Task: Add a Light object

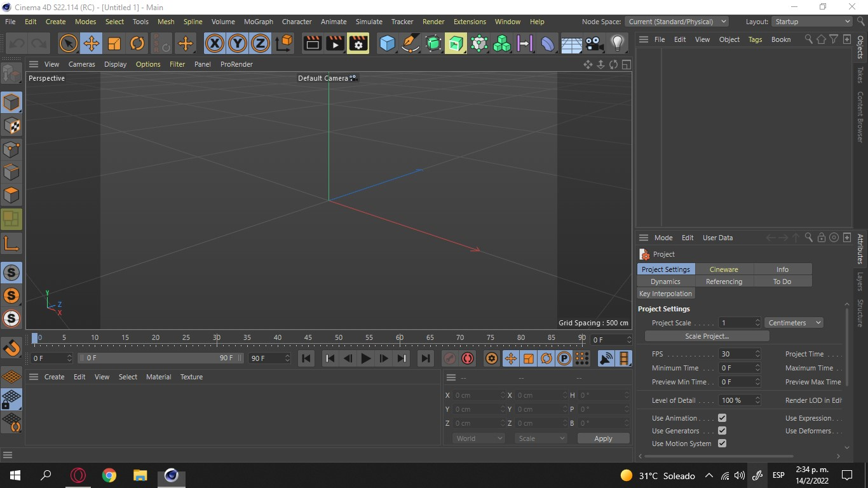Action: click(x=617, y=43)
